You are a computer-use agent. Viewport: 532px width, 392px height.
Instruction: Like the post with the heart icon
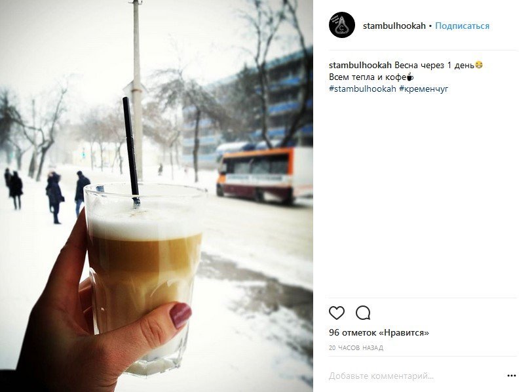pyautogui.click(x=337, y=313)
